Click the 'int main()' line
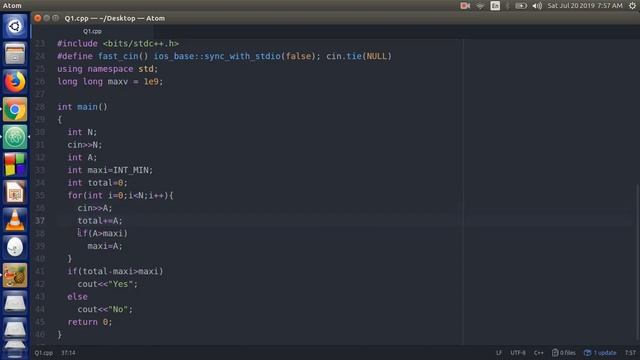Image resolution: width=640 pixels, height=360 pixels. (x=82, y=107)
